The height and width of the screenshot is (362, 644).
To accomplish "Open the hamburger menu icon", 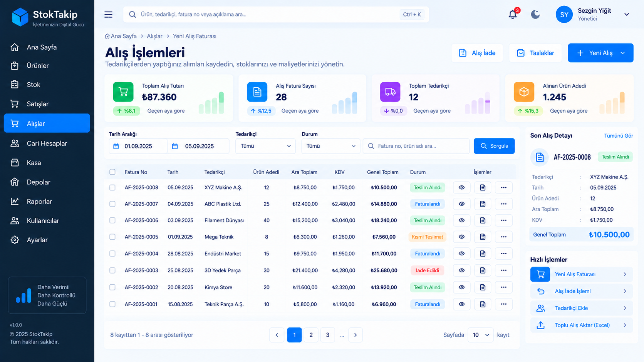I will pos(108,15).
